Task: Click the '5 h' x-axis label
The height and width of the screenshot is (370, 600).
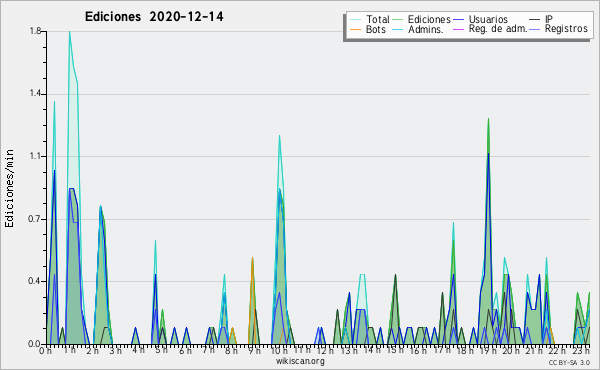Action: click(x=161, y=350)
